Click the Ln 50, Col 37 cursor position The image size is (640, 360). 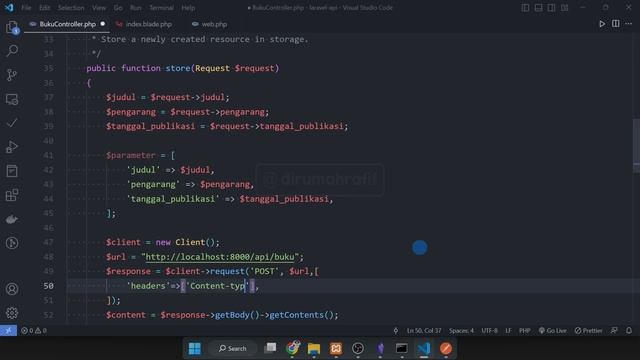tap(424, 331)
